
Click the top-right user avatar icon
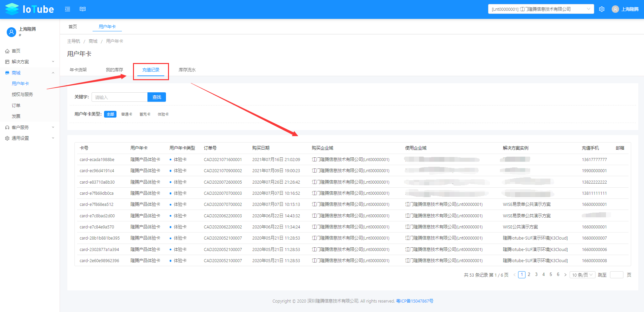point(615,9)
